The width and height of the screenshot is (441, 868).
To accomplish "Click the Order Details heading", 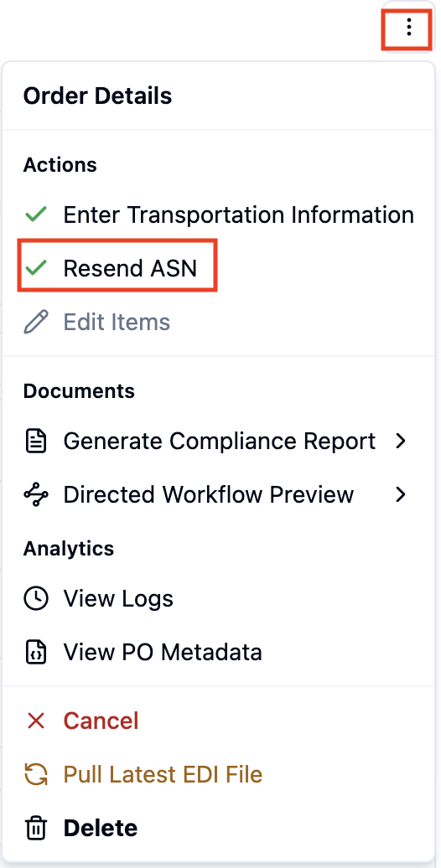I will (x=97, y=96).
